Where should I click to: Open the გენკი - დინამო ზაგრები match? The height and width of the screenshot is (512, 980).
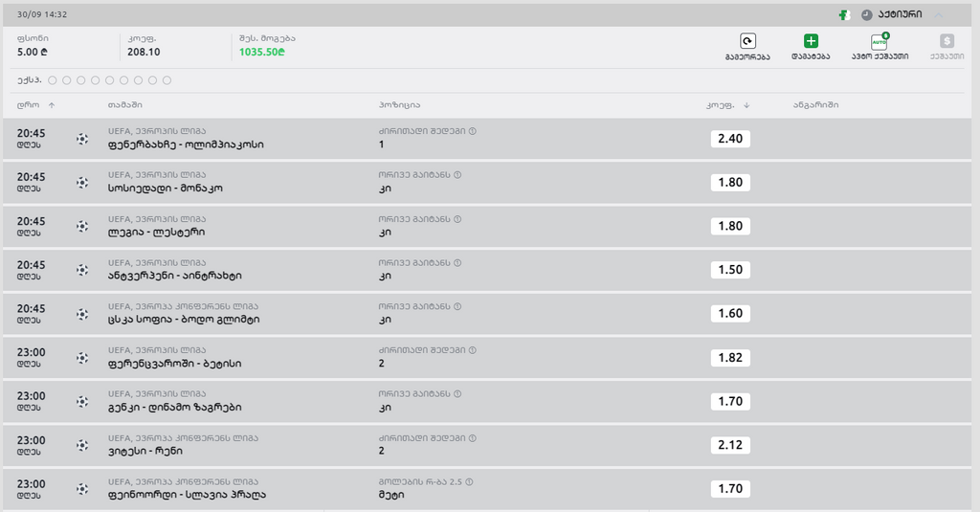pos(174,407)
